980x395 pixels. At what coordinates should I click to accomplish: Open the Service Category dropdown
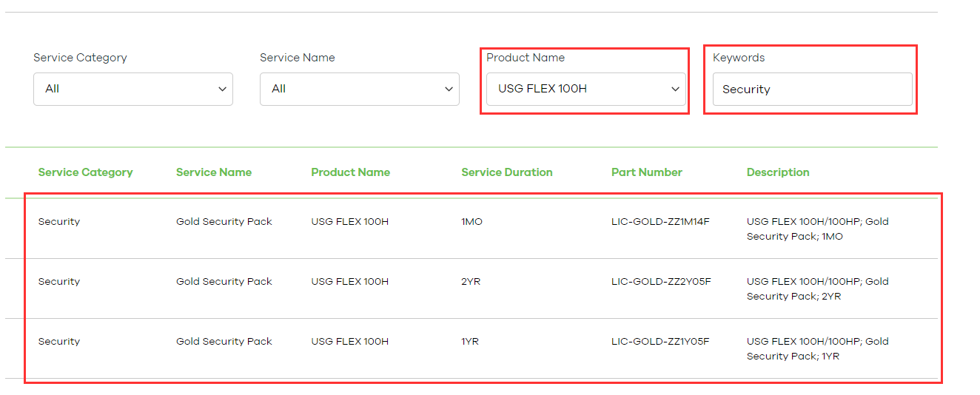132,89
